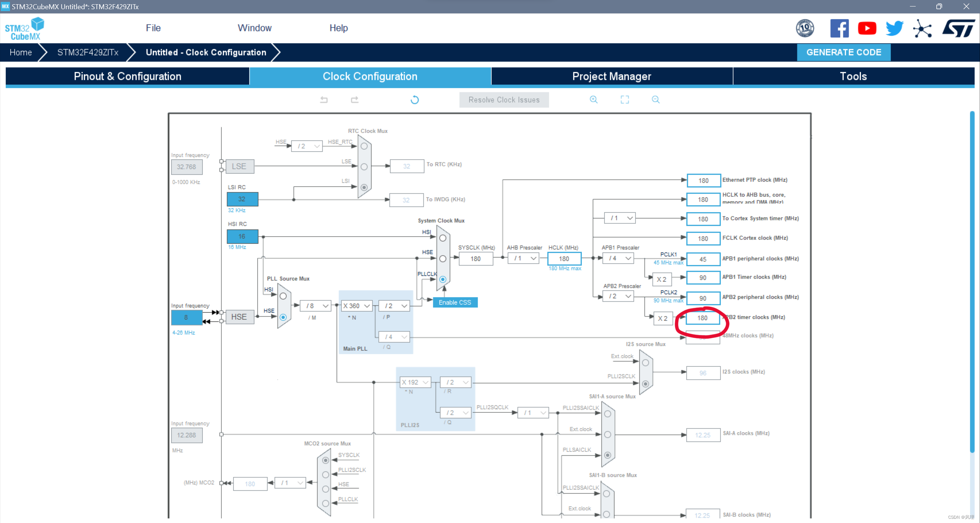Screen dimensions: 980x523
Task: Click the Enable CSS button
Action: 455,302
